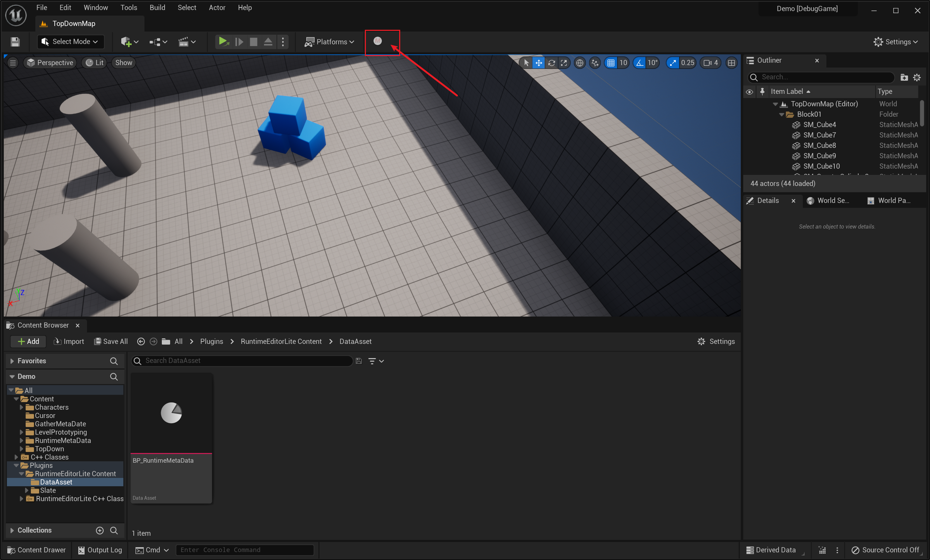Toggle surface snapping icon

[x=595, y=63]
